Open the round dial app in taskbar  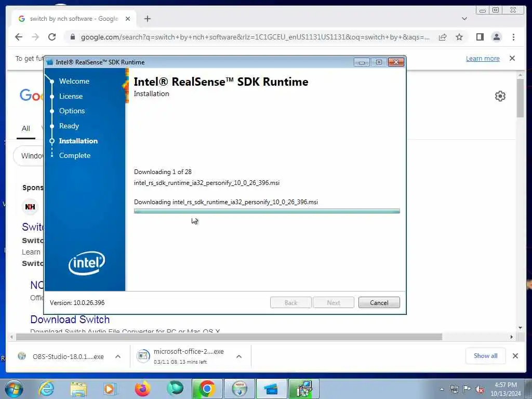click(x=240, y=389)
